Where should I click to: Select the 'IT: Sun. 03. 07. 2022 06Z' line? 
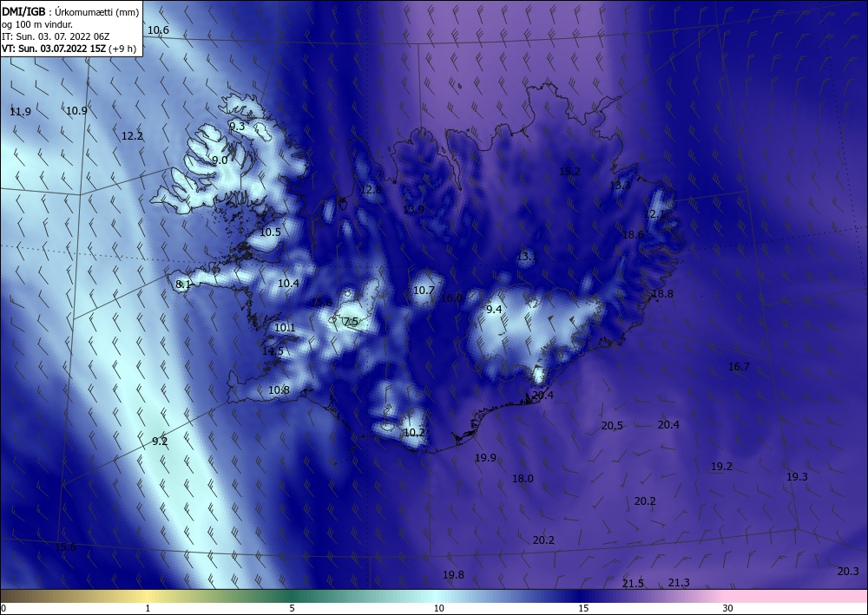[56, 36]
